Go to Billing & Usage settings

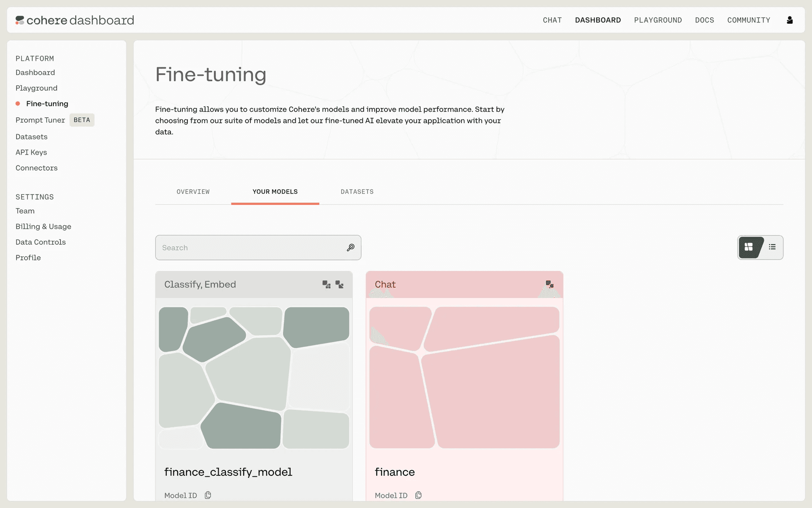43,226
